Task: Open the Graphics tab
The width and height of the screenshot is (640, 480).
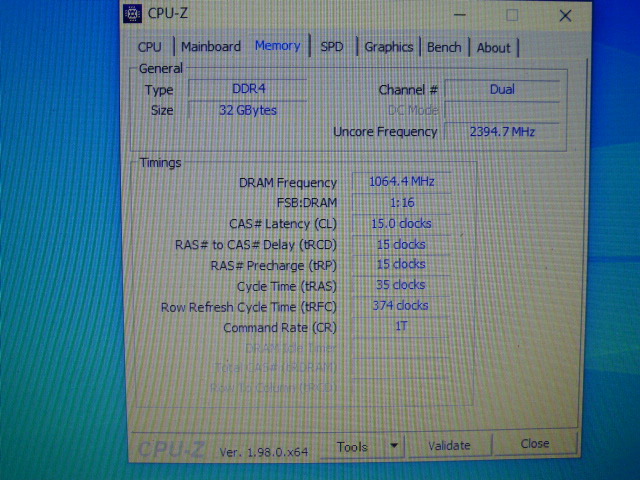Action: pyautogui.click(x=389, y=47)
